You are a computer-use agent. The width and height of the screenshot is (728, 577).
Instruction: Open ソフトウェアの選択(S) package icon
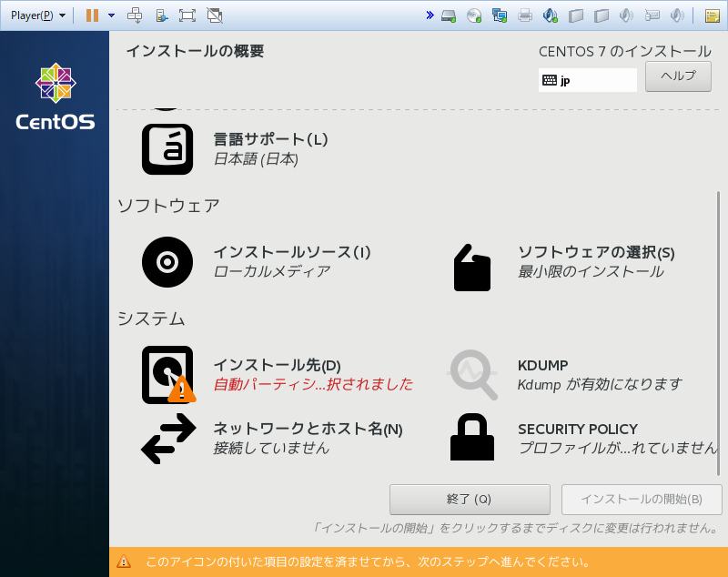472,268
